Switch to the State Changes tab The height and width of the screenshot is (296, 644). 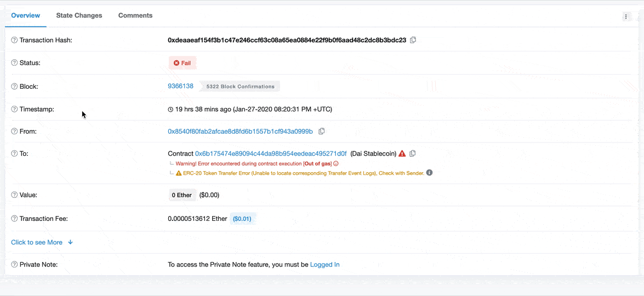click(79, 15)
